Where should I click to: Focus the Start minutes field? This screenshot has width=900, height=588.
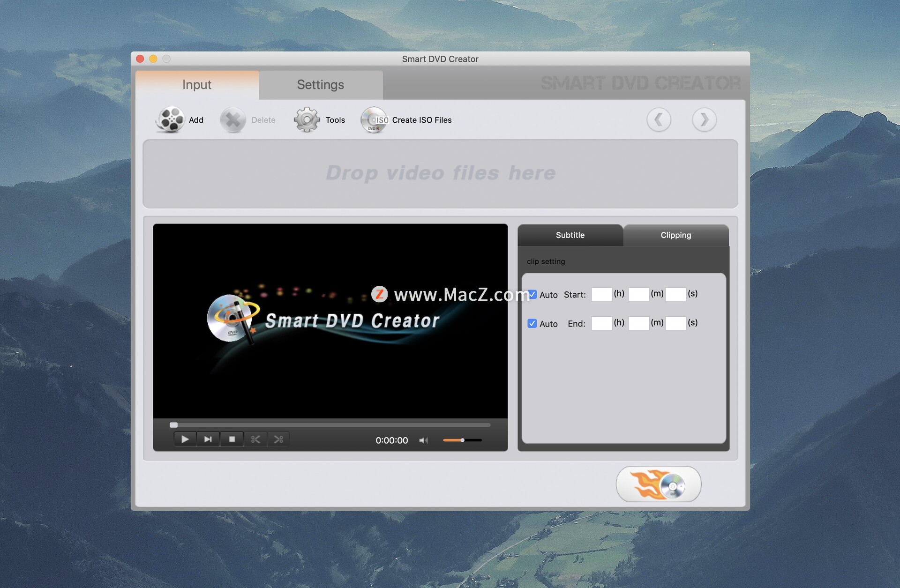click(x=638, y=294)
